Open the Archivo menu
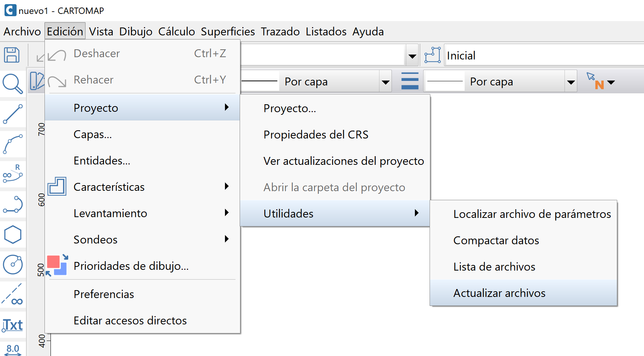Viewport: 644px width, 356px height. click(21, 32)
